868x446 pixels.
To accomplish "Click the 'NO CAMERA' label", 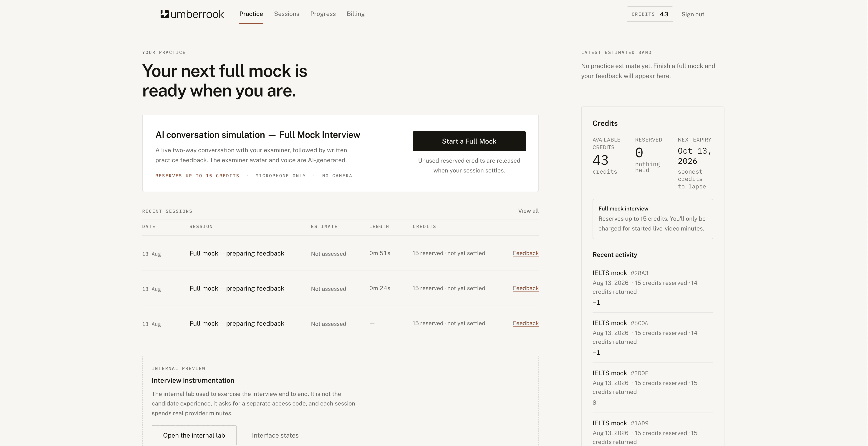I will click(337, 176).
